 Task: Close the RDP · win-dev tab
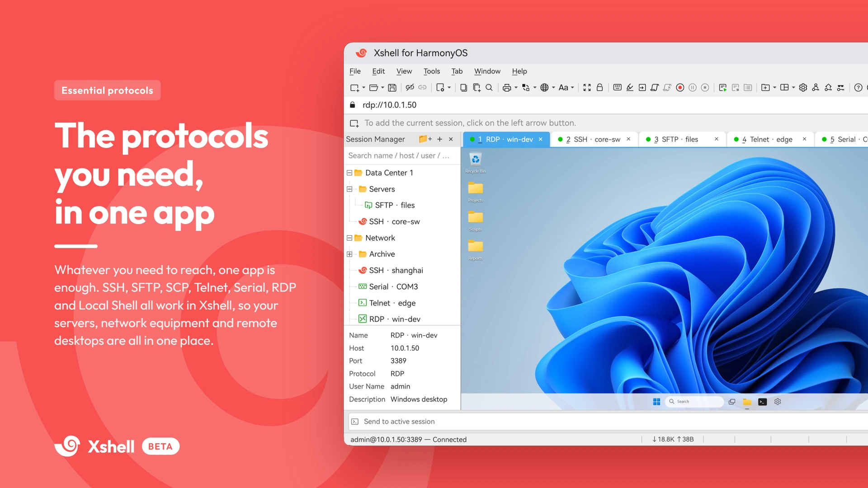(x=540, y=140)
